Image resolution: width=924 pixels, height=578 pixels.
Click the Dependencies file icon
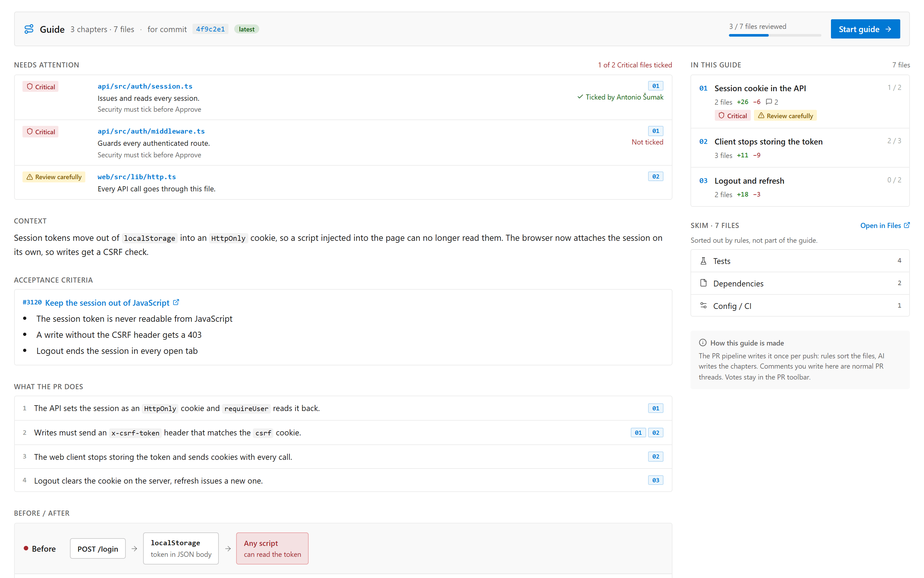click(703, 283)
